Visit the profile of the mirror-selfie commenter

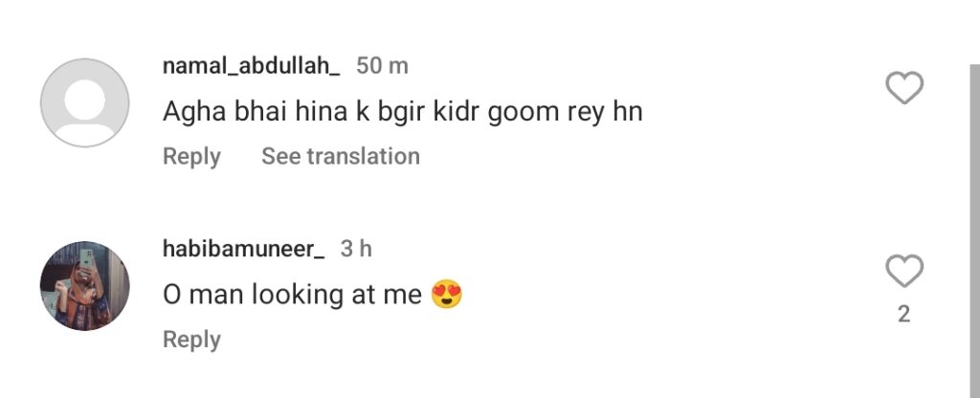pos(85,285)
